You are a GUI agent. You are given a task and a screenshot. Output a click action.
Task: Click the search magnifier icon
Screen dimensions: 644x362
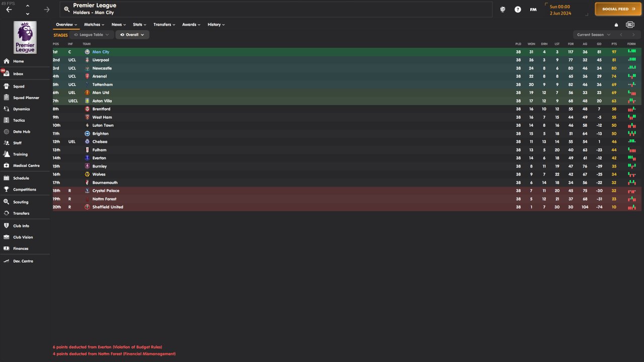coord(66,9)
